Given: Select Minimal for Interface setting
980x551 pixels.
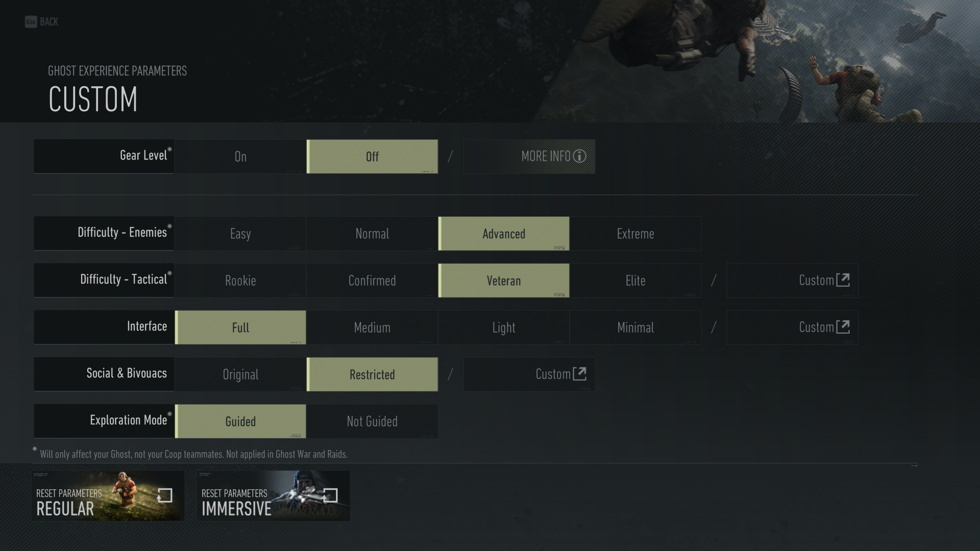Looking at the screenshot, I should [x=635, y=328].
